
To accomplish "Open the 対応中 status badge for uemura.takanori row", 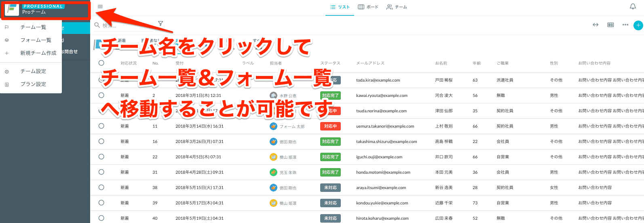I will (330, 126).
